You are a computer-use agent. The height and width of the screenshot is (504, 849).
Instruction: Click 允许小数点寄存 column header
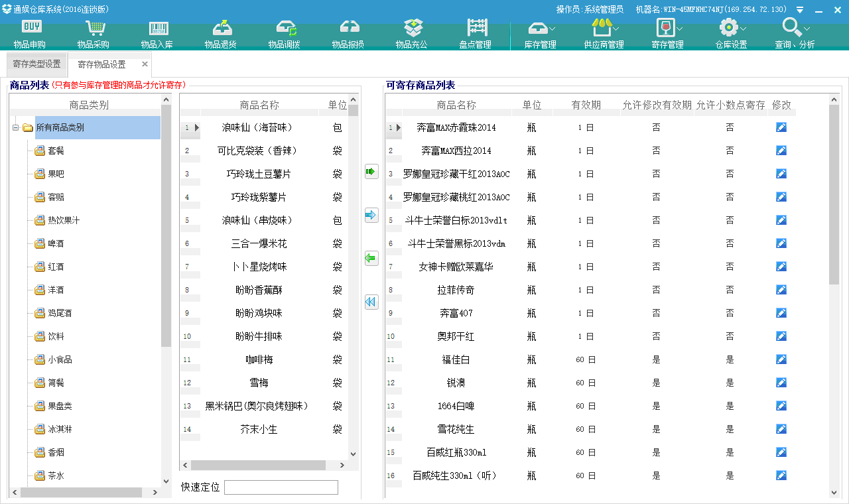(x=730, y=105)
